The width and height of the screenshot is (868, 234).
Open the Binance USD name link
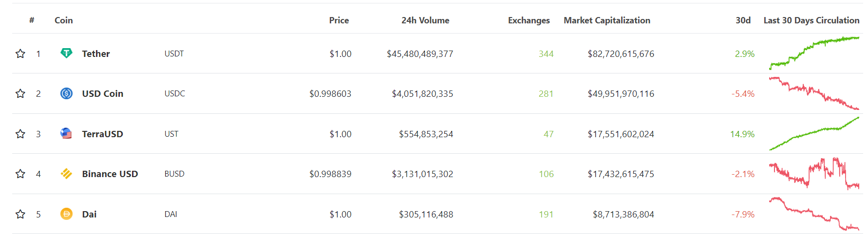110,174
